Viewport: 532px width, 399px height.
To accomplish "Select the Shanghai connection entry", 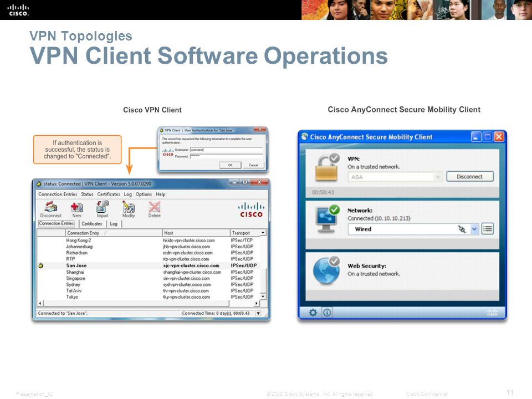I will click(x=149, y=272).
